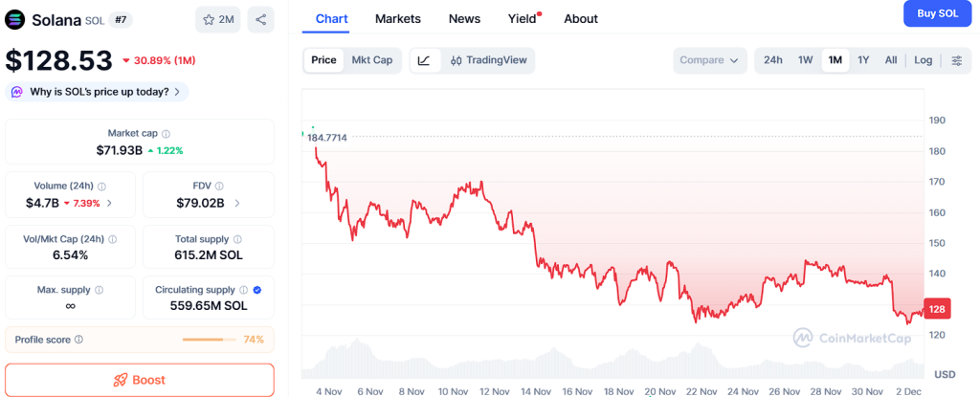The width and height of the screenshot is (980, 397).
Task: Click the Market cap info icon
Action: 166,134
